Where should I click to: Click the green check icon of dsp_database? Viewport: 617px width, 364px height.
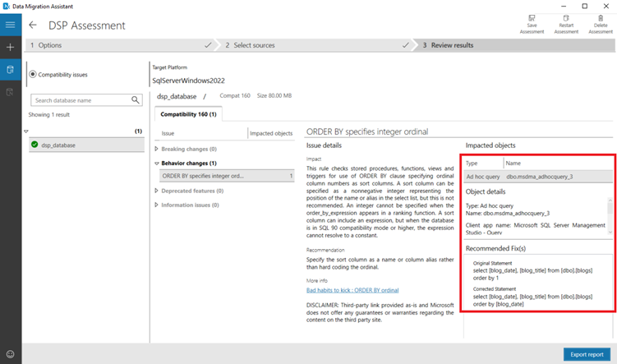tap(35, 145)
